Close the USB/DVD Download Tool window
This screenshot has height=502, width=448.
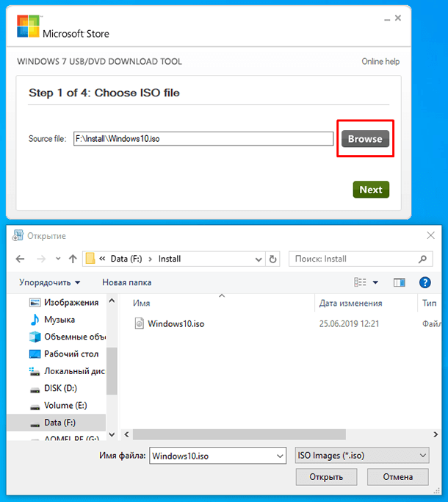coord(398,18)
